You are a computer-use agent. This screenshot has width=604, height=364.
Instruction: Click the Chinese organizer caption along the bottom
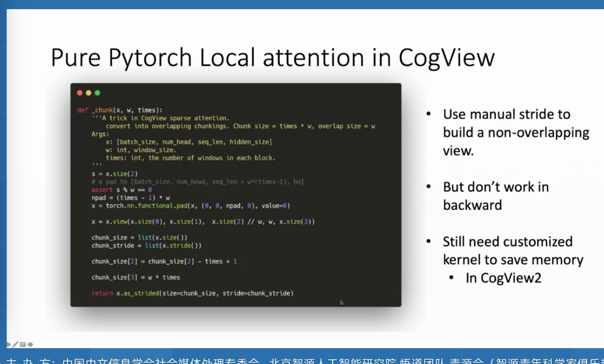click(305, 361)
